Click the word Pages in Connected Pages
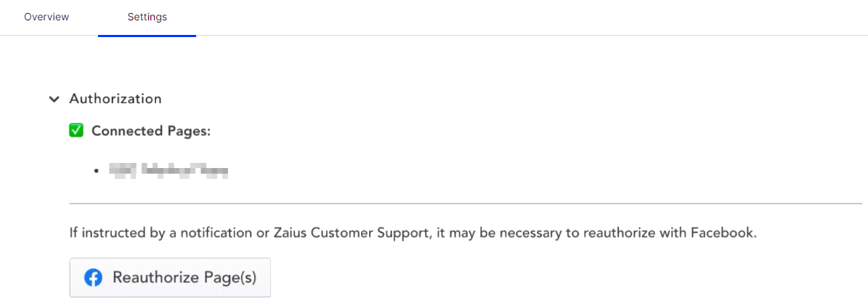Image resolution: width=868 pixels, height=304 pixels. [189, 131]
